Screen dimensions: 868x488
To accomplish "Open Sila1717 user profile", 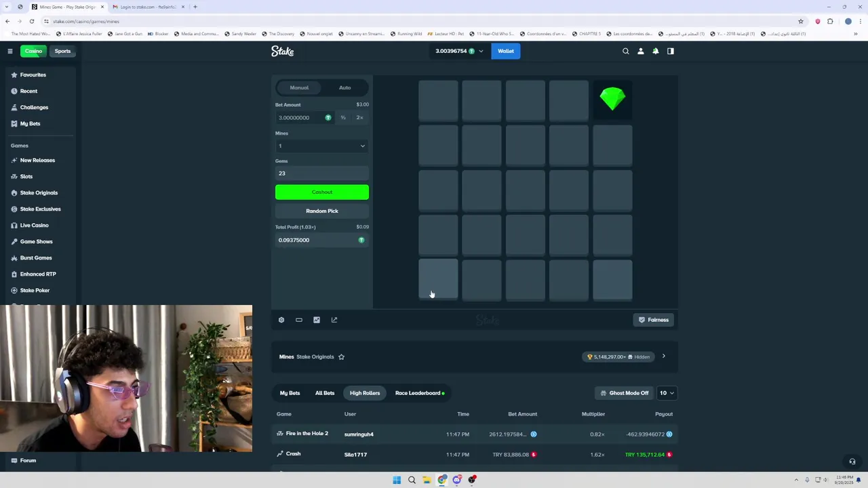I will [x=355, y=455].
